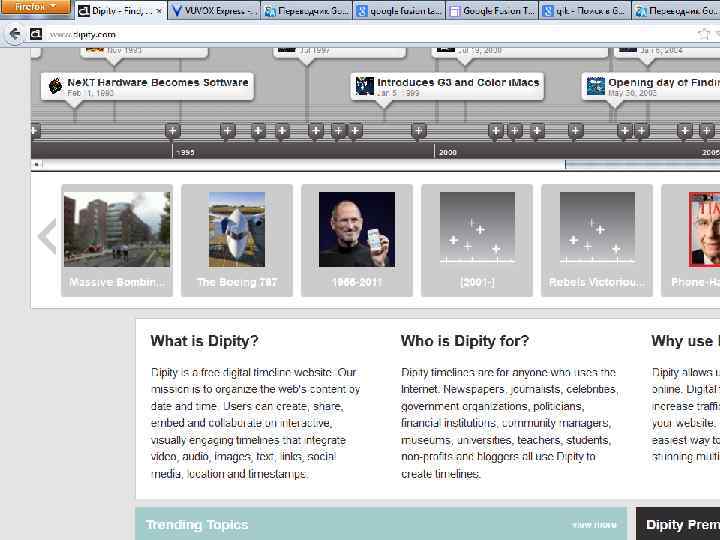Click the Trending Topics header
The image size is (720, 540).
(x=197, y=524)
